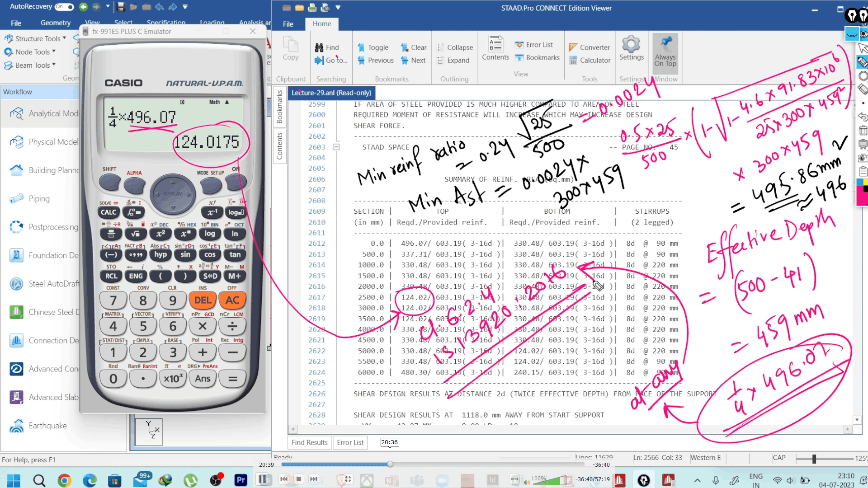Click the calculator DEL key
Image resolution: width=868 pixels, height=488 pixels.
[203, 300]
